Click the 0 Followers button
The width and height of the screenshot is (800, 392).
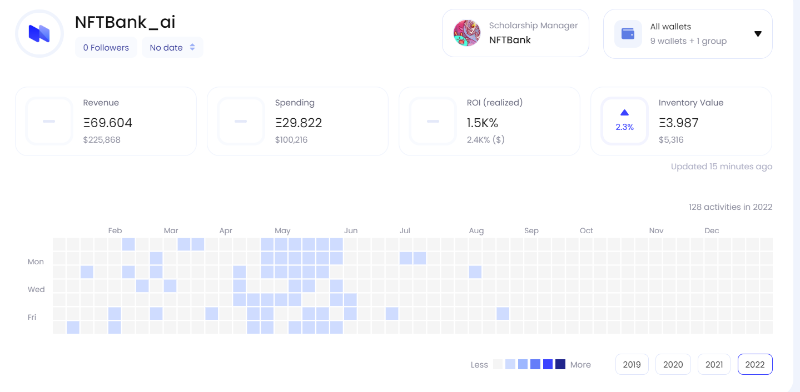tap(106, 47)
